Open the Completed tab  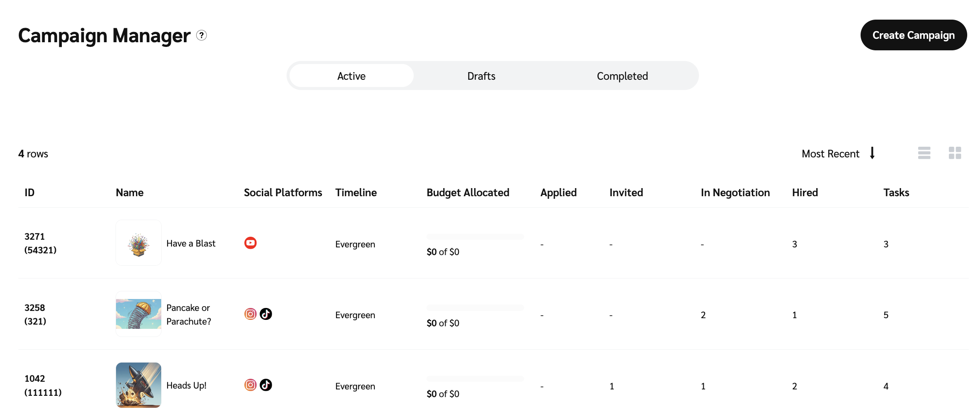point(622,76)
